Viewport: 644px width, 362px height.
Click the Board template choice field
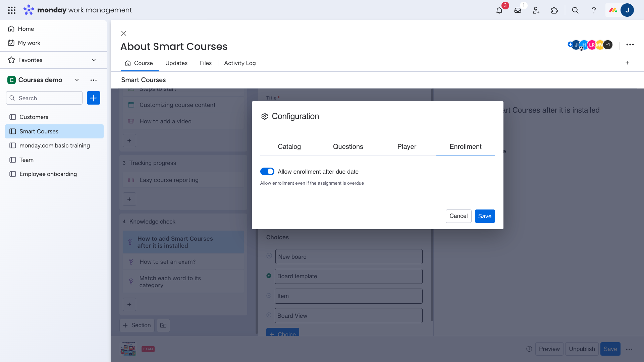[x=348, y=276]
